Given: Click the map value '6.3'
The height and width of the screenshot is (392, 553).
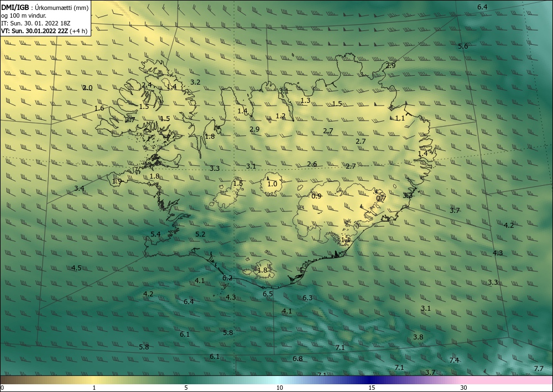Looking at the screenshot, I should pyautogui.click(x=307, y=298).
